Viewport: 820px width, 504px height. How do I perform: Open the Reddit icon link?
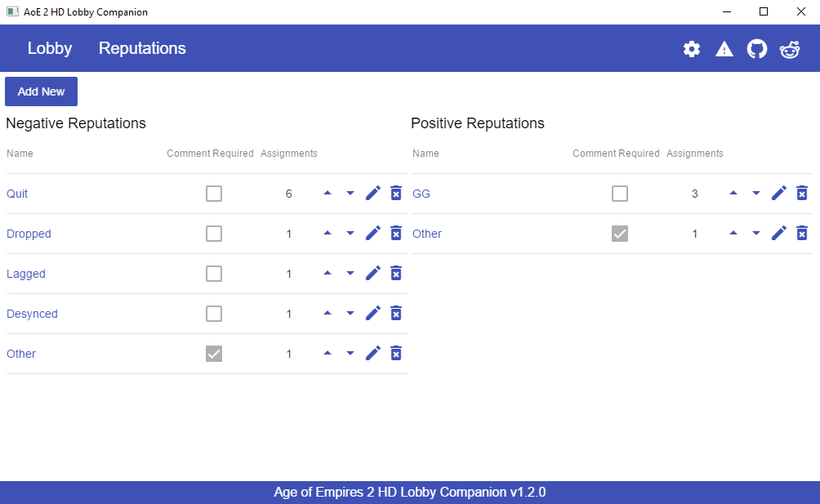790,49
